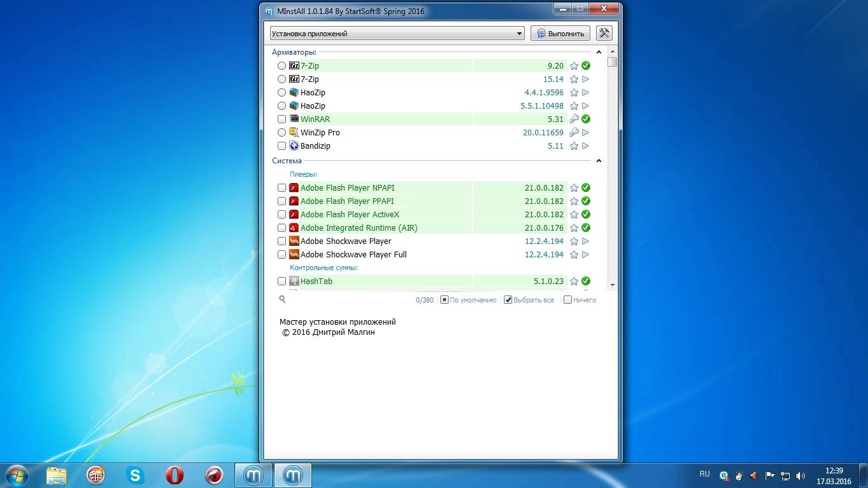This screenshot has height=488, width=868.
Task: Click the star icon in the 7-Zip 9.20 row
Action: (x=574, y=65)
